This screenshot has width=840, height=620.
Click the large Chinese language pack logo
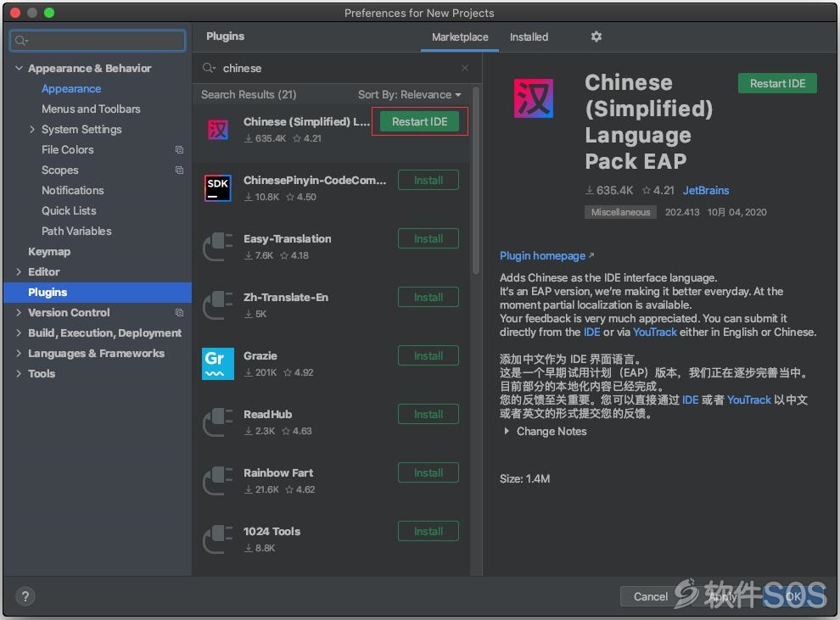[534, 98]
